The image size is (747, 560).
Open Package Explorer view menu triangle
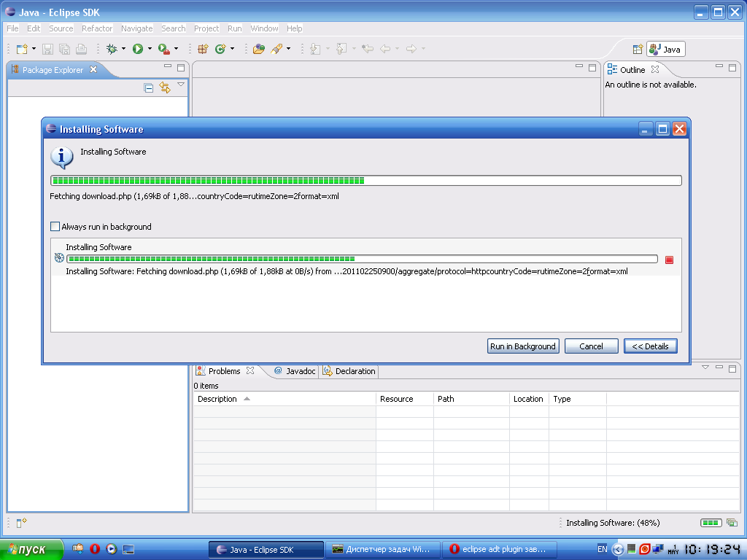click(x=181, y=85)
